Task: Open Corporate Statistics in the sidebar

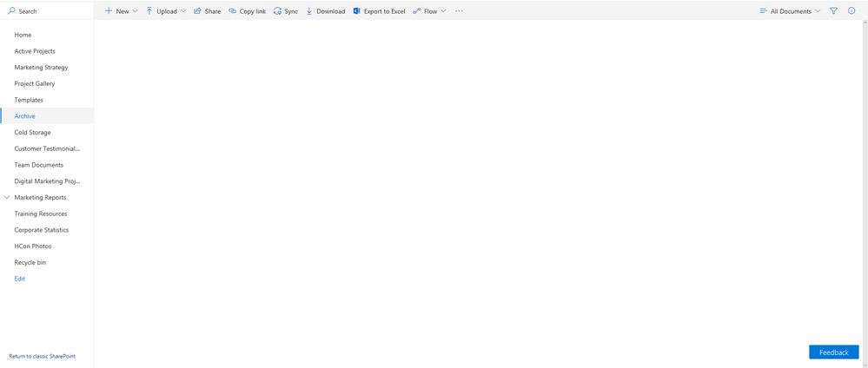Action: click(x=42, y=230)
